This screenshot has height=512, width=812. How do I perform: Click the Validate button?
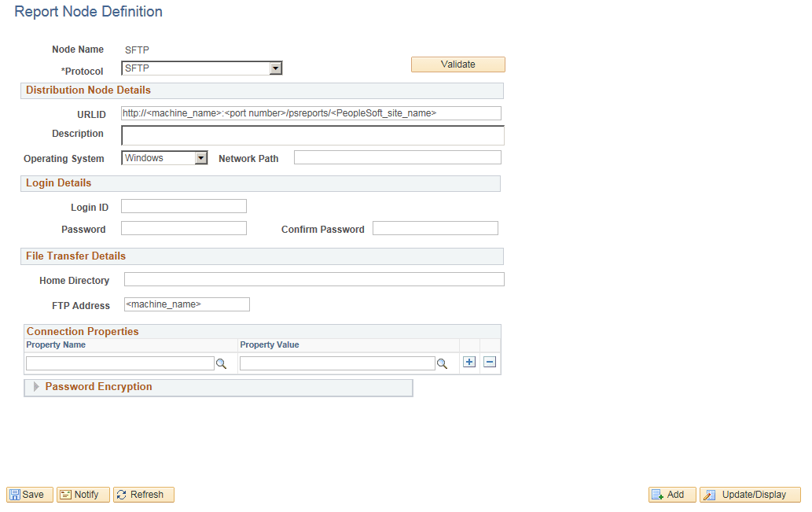(x=457, y=64)
